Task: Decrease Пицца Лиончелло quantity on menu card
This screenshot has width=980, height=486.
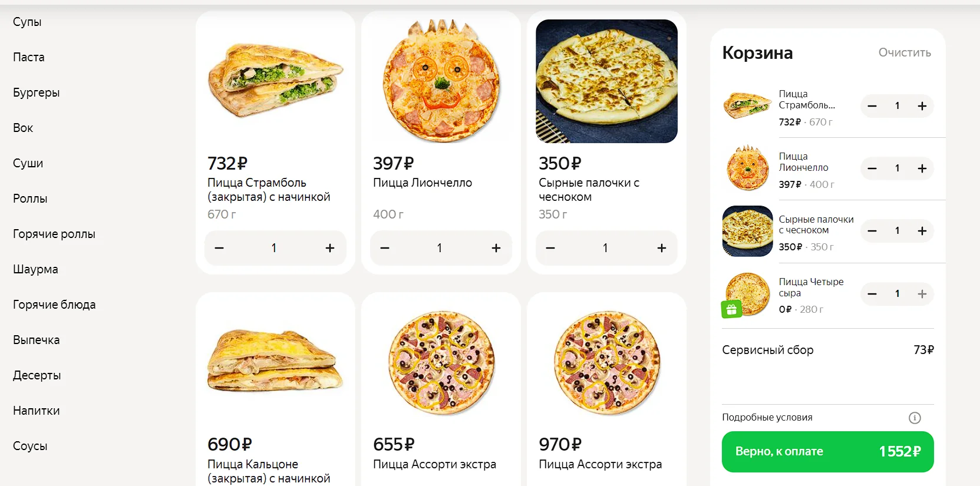Action: tap(385, 248)
